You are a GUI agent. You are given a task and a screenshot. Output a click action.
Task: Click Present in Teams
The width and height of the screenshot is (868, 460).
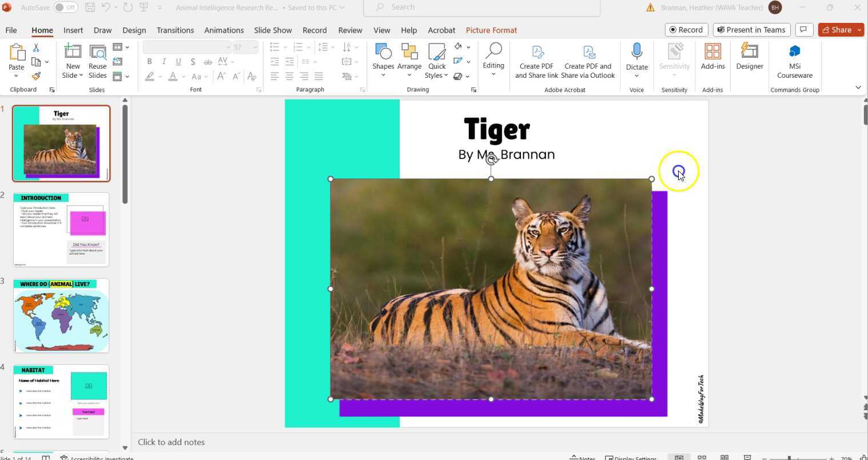(751, 30)
